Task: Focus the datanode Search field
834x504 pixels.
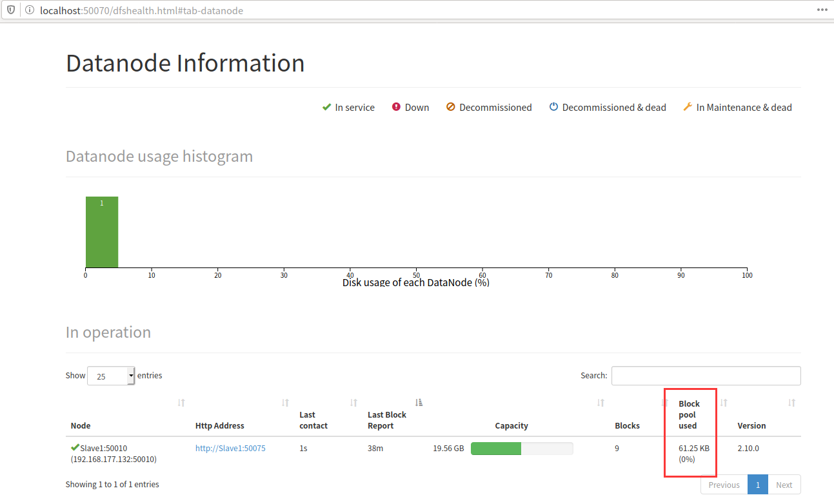Action: pyautogui.click(x=706, y=376)
